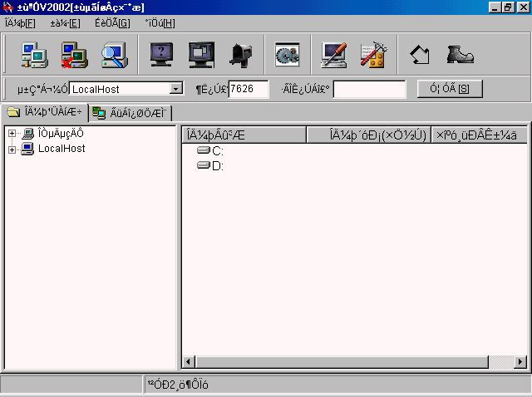Select drive C: in file list
Screen dimensions: 532x397
click(218, 151)
